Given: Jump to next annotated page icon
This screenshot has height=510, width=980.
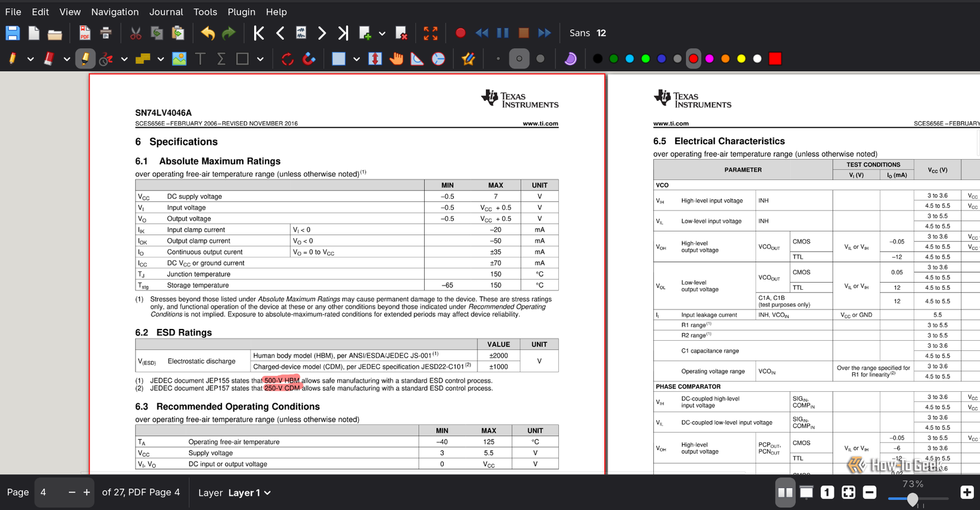Looking at the screenshot, I should (301, 33).
